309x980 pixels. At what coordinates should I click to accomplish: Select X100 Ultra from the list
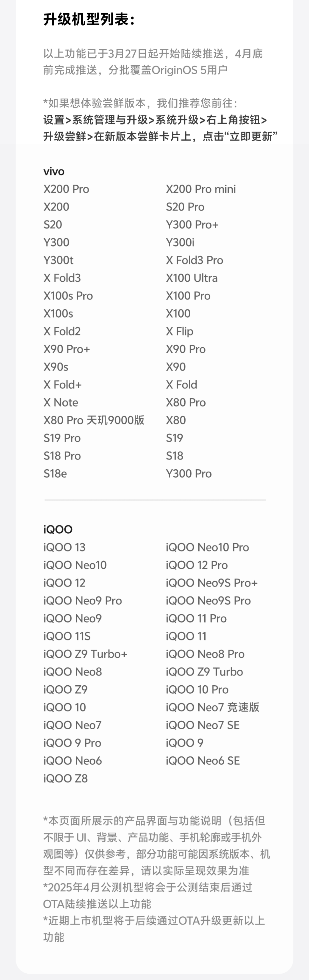192,278
